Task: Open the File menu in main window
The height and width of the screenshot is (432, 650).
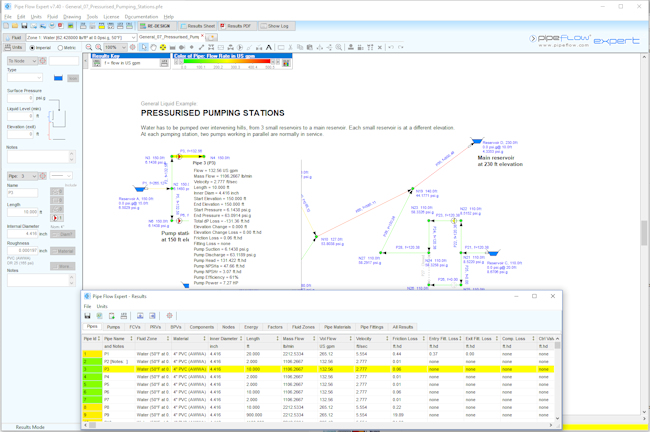Action: click(x=8, y=17)
